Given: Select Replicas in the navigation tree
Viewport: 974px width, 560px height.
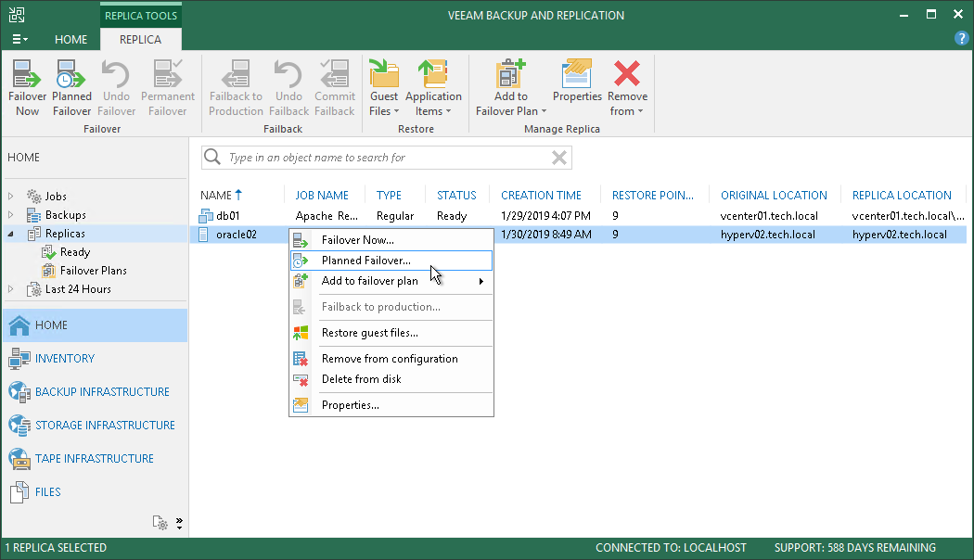Looking at the screenshot, I should coord(65,234).
